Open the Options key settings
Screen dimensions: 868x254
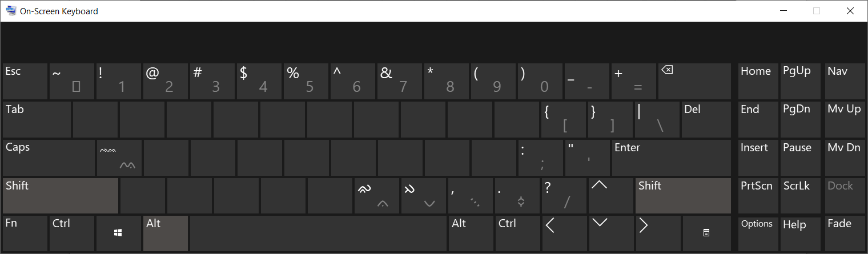(758, 233)
